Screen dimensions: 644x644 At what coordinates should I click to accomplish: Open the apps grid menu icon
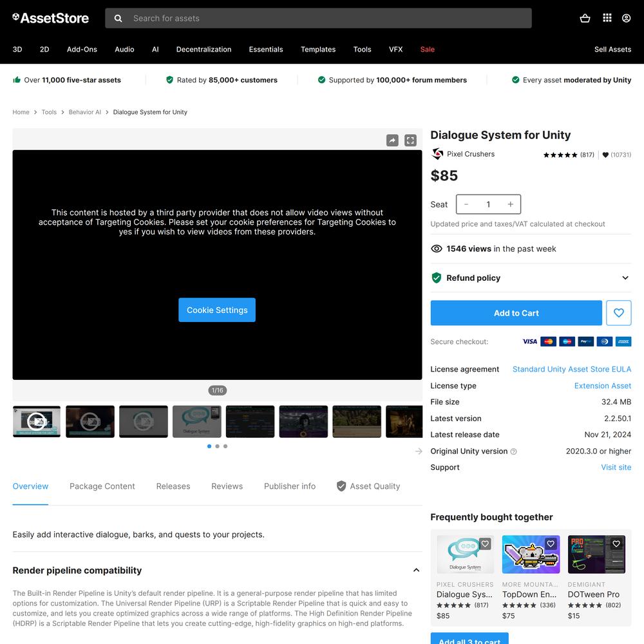coord(607,17)
